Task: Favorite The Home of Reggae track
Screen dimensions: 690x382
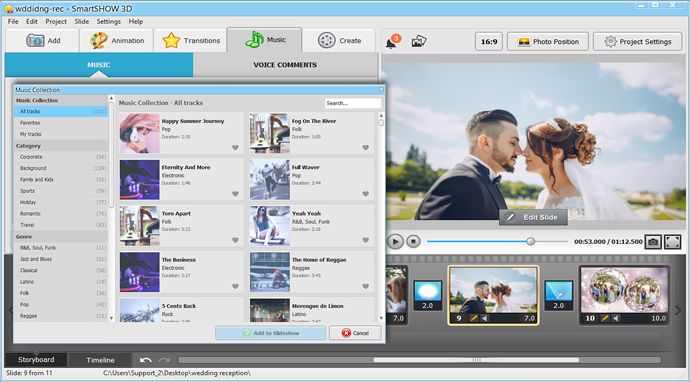Action: coord(366,286)
